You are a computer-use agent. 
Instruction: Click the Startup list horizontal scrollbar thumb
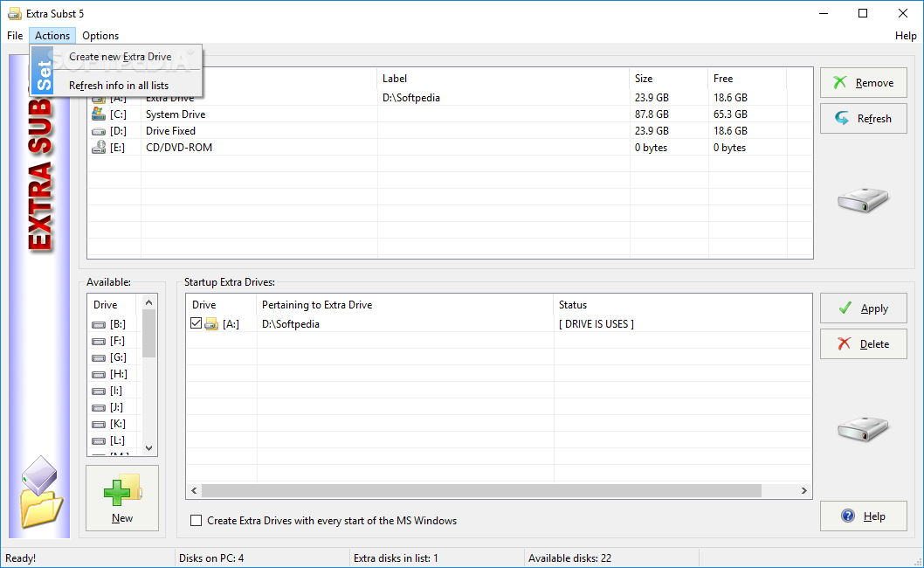[481, 491]
